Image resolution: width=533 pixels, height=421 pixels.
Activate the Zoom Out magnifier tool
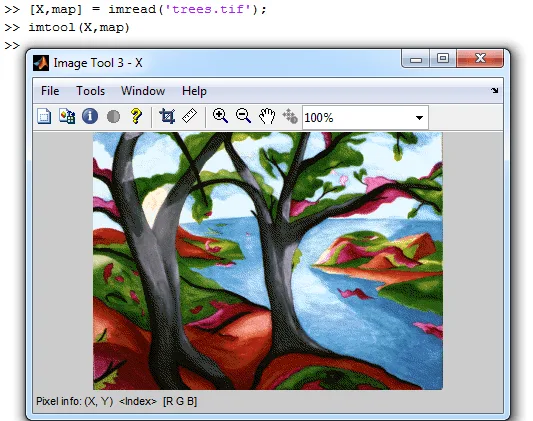[243, 116]
